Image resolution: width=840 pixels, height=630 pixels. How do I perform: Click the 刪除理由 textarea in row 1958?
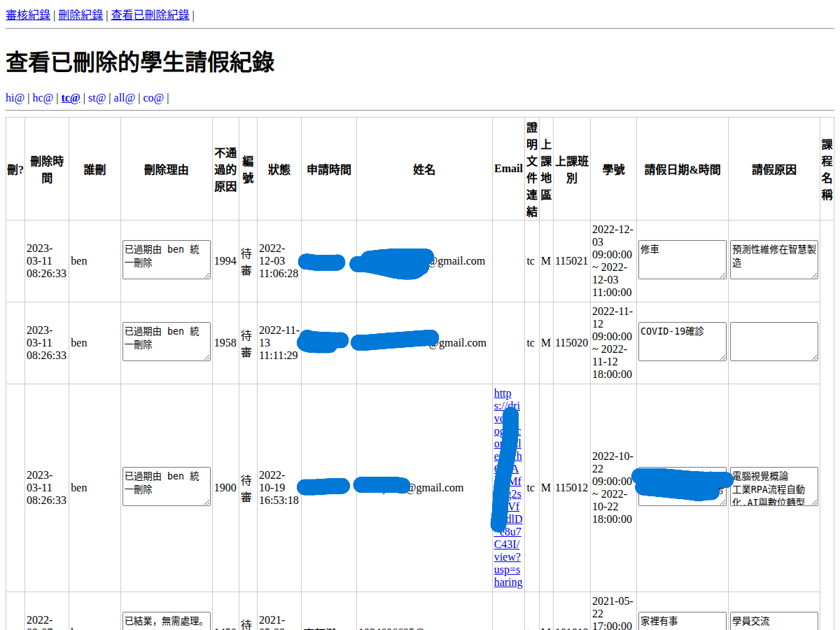[167, 342]
